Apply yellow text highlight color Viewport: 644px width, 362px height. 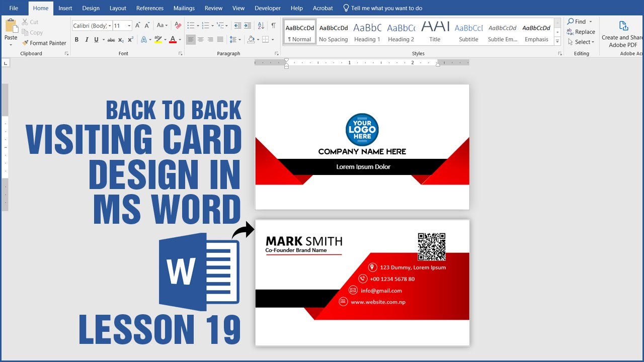pos(158,40)
